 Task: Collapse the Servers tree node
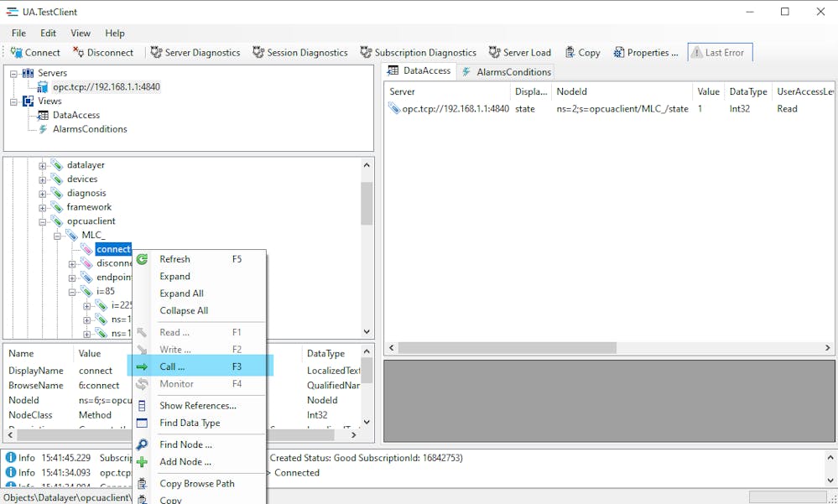tap(14, 73)
